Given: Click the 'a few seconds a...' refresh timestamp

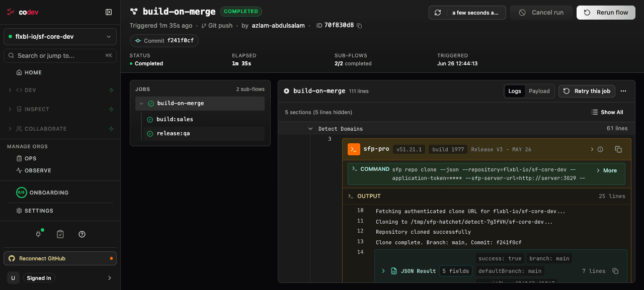Looking at the screenshot, I should click(x=475, y=13).
